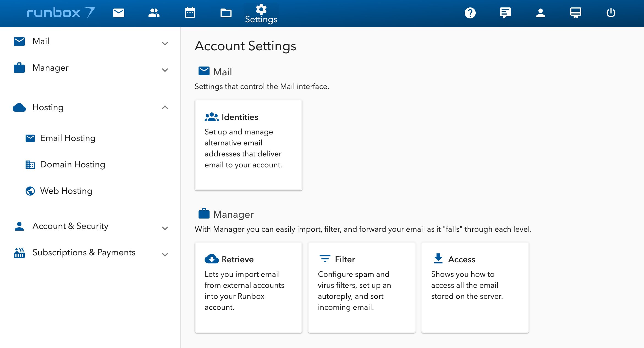The height and width of the screenshot is (348, 644).
Task: Expand Account & Security section
Action: point(165,228)
